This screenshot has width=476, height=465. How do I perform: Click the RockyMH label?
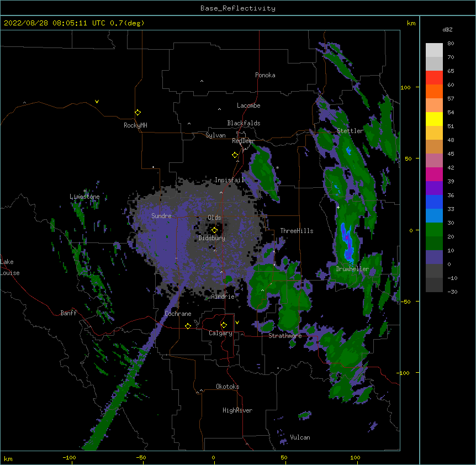(x=135, y=125)
